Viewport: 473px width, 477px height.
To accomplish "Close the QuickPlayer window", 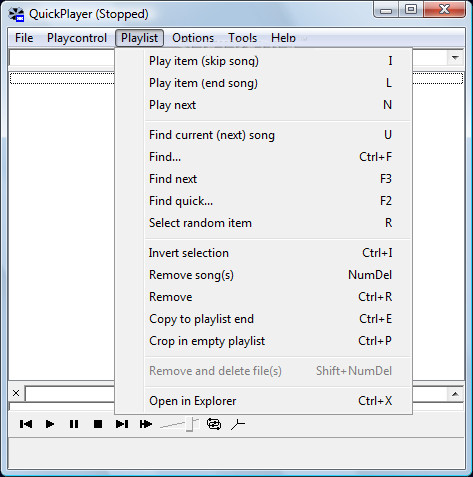I will (x=444, y=9).
